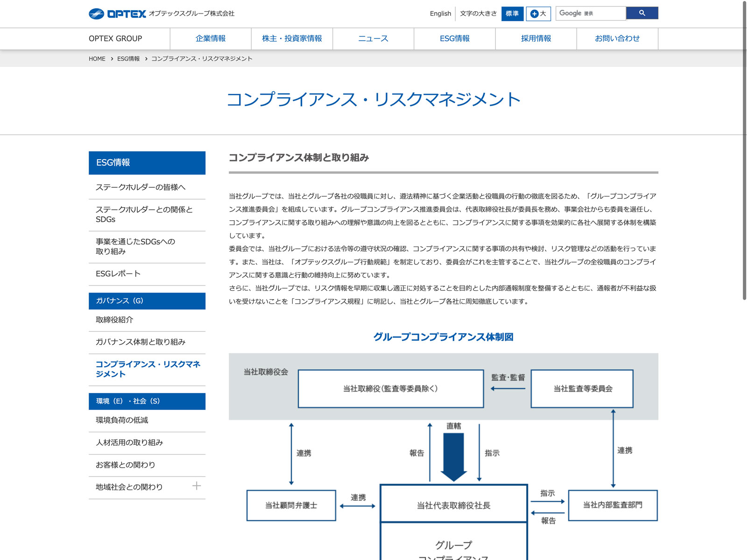Type in the Google search field

point(590,13)
